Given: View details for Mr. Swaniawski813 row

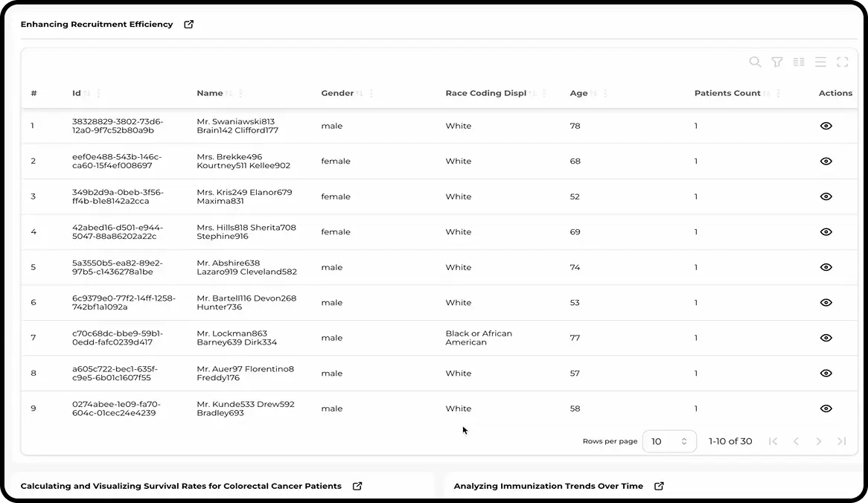Looking at the screenshot, I should (x=826, y=126).
